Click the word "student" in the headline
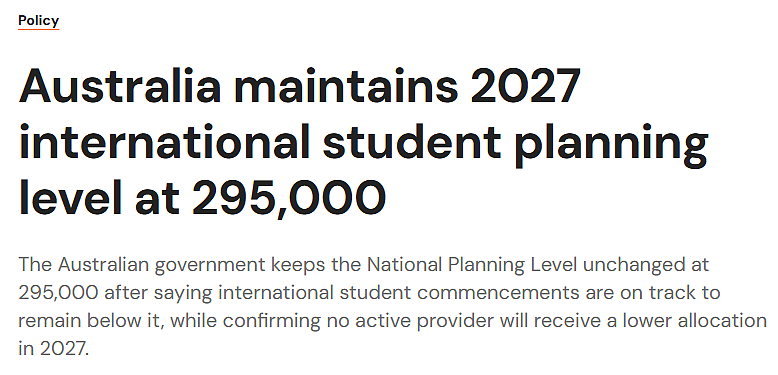 click(x=413, y=141)
